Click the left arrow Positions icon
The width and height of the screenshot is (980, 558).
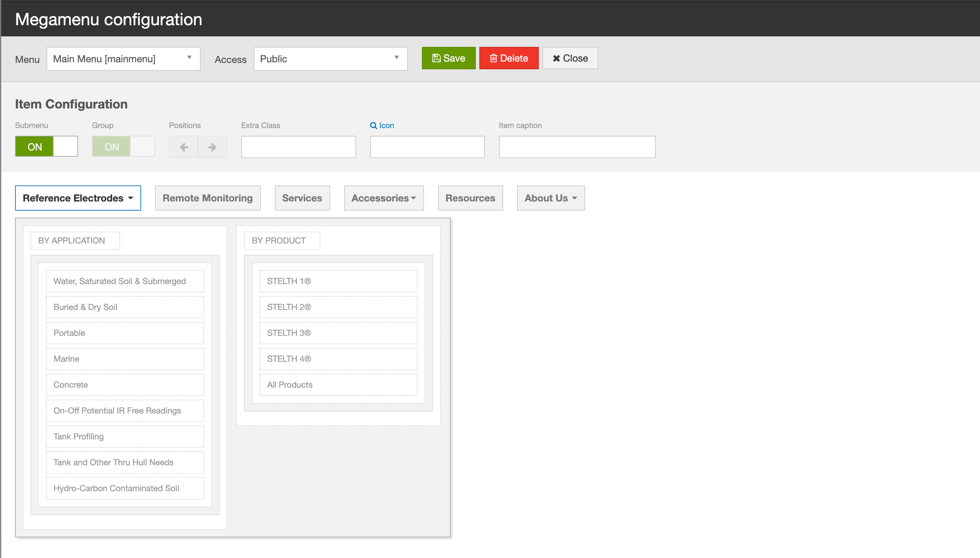(184, 147)
